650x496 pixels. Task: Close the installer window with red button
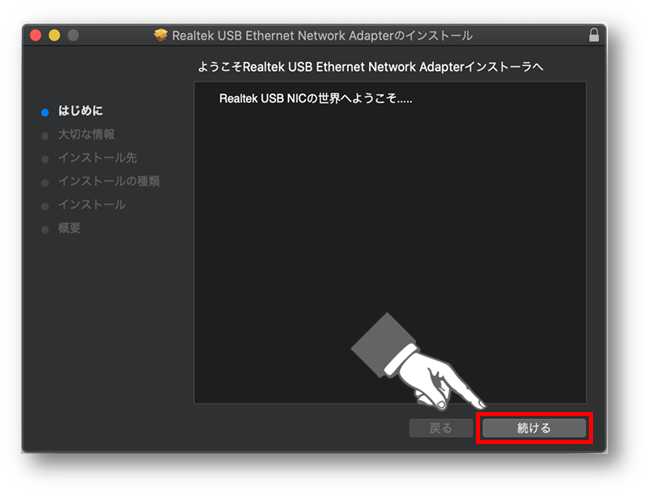[x=36, y=35]
